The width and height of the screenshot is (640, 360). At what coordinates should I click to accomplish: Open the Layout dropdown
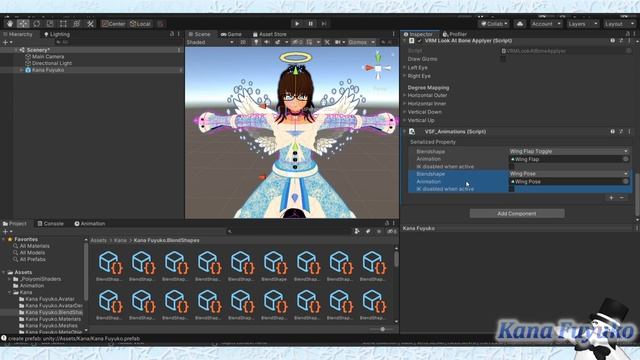(x=619, y=24)
